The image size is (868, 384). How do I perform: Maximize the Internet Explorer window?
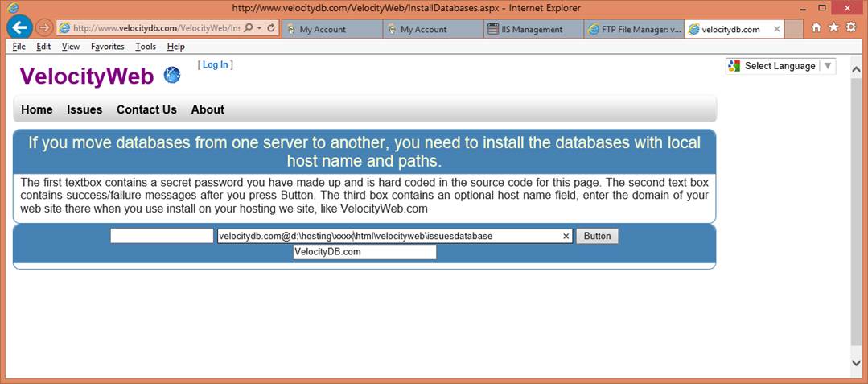pyautogui.click(x=822, y=7)
